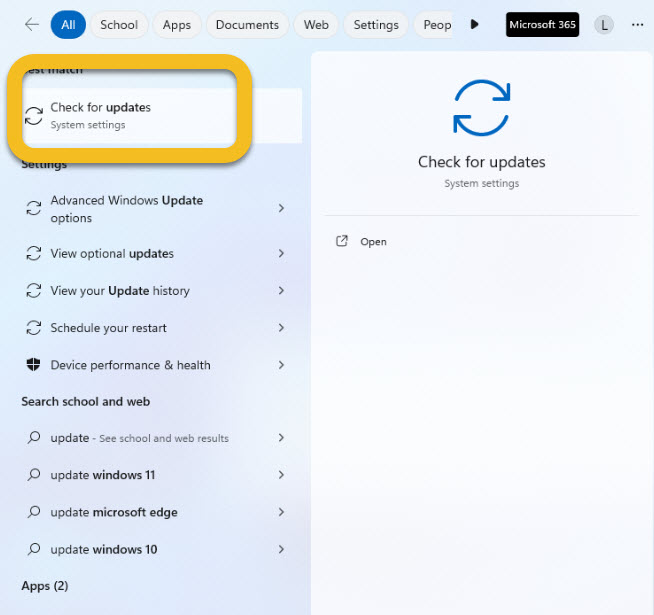
Task: Expand chevron for update windows 11 suggestion
Action: coord(281,475)
